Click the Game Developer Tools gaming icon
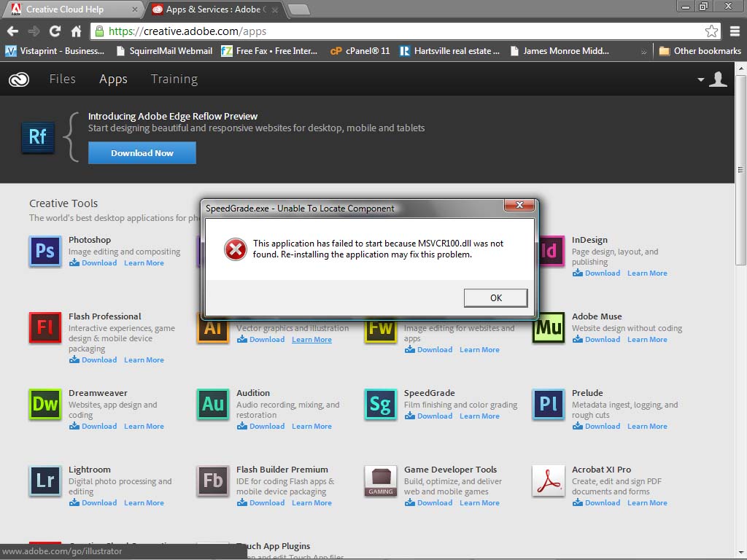 (x=380, y=481)
